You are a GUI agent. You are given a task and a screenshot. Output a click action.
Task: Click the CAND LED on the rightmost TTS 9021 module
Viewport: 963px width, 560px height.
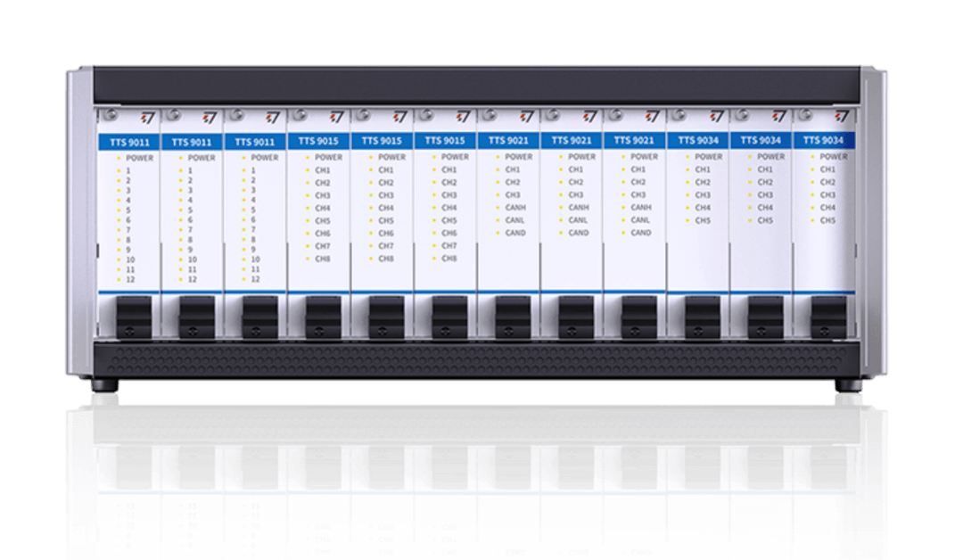[624, 234]
